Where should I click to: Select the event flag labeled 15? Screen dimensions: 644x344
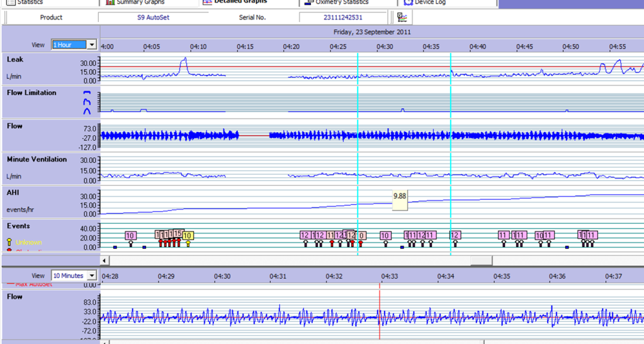(x=178, y=233)
